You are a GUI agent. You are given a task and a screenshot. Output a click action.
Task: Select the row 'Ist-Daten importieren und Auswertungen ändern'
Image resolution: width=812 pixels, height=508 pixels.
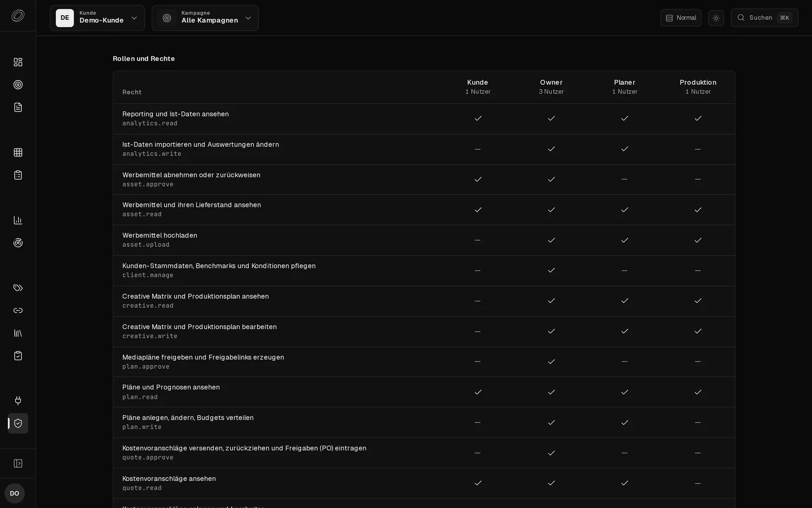pos(424,149)
